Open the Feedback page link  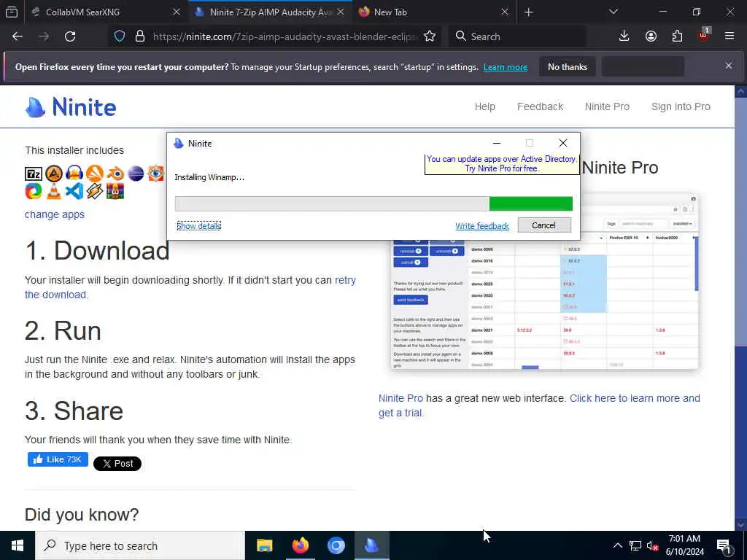[541, 106]
